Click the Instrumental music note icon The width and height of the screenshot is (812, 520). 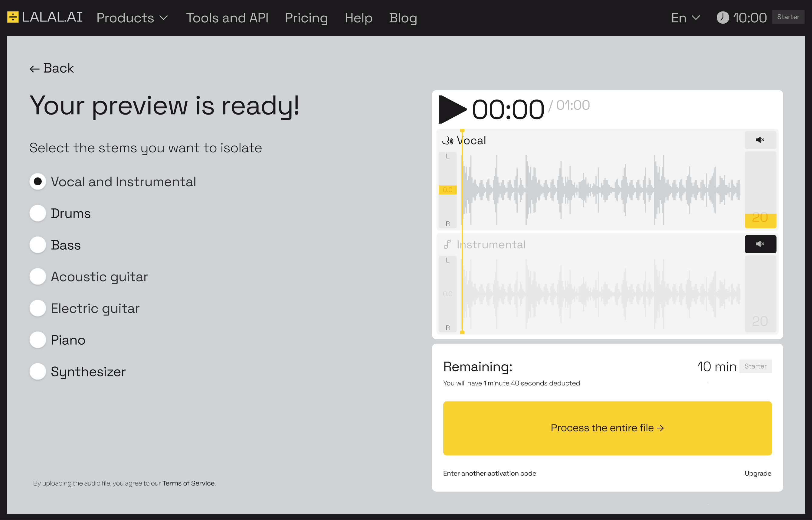(447, 244)
